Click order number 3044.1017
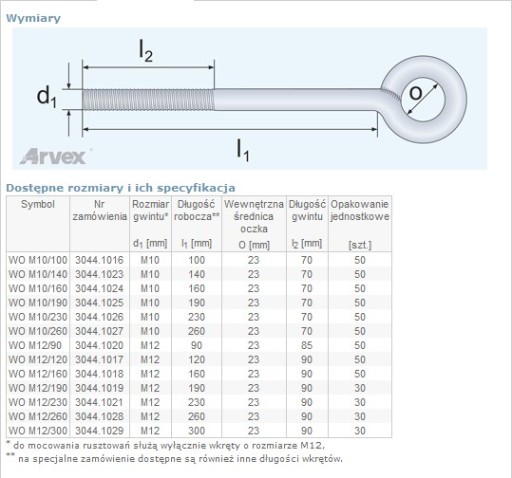The width and height of the screenshot is (512, 478). click(99, 360)
